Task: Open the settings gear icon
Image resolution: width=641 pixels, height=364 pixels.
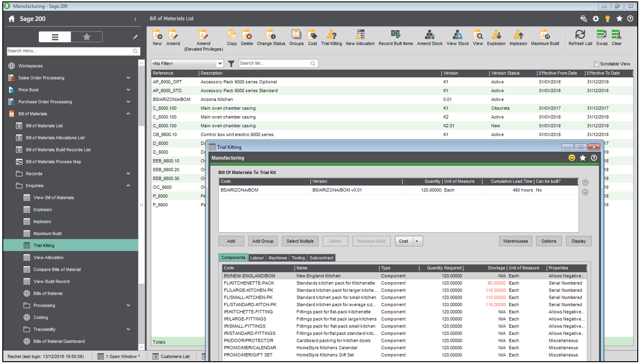Action: (596, 19)
